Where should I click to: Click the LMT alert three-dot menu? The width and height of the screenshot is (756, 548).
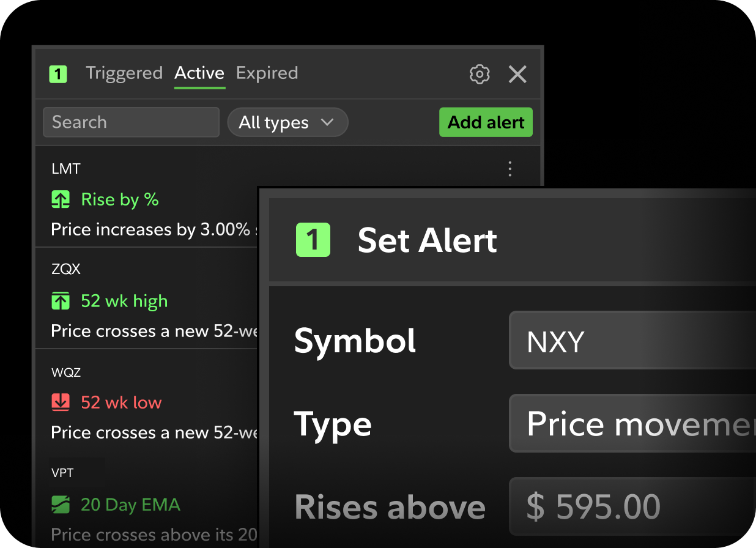510,169
